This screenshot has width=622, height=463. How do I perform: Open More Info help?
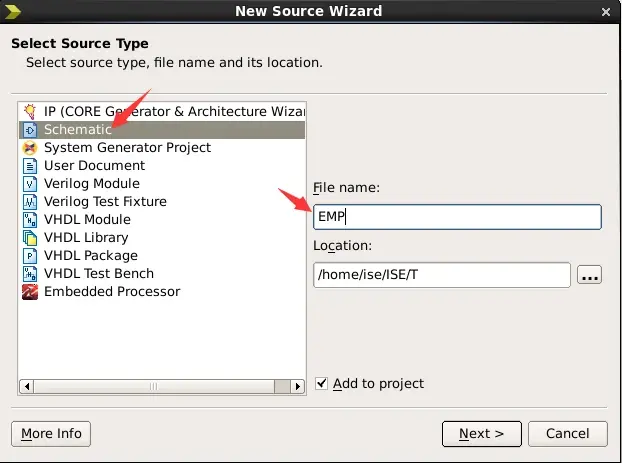51,434
